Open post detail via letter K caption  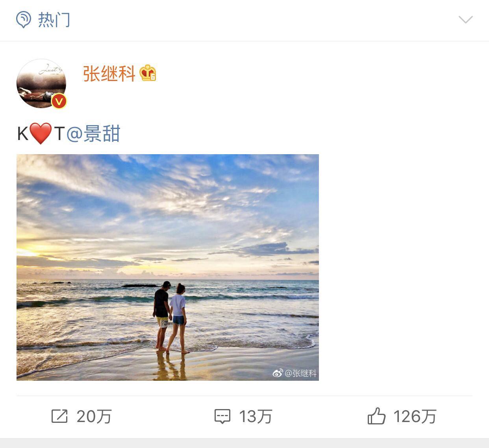[23, 134]
